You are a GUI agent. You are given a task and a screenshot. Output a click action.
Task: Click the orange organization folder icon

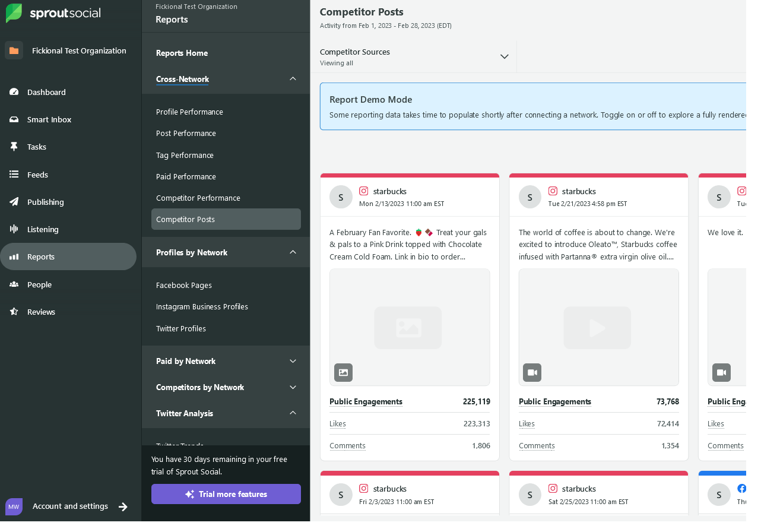tap(14, 50)
